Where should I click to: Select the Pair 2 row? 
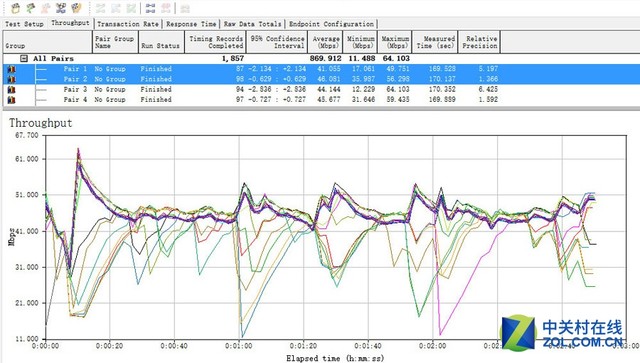[320, 79]
